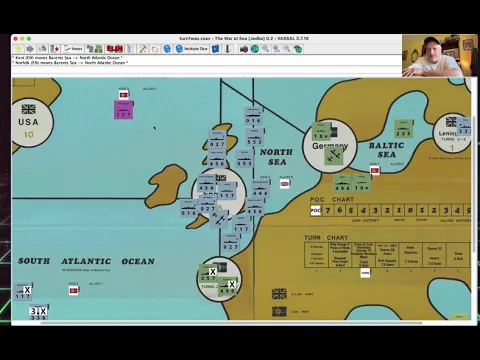
Task: Click the horizontal map scrollbar
Action: (232, 323)
